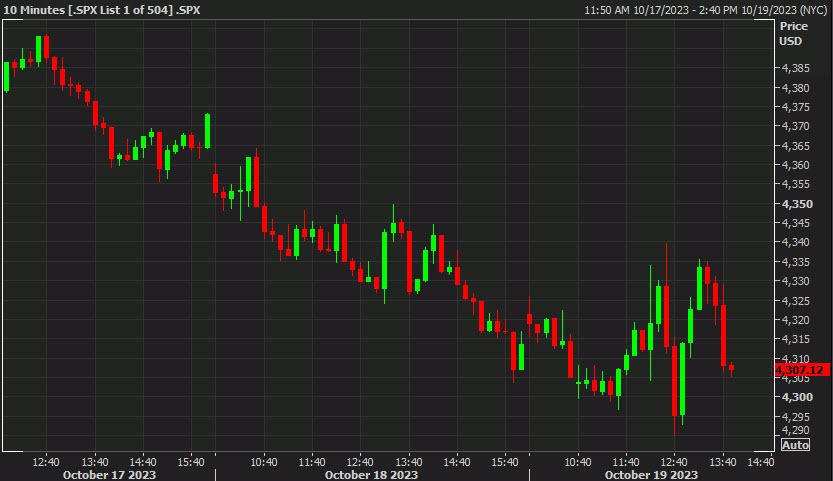Image resolution: width=833 pixels, height=481 pixels.
Task: Click the October 18 2023 date label
Action: click(x=371, y=475)
